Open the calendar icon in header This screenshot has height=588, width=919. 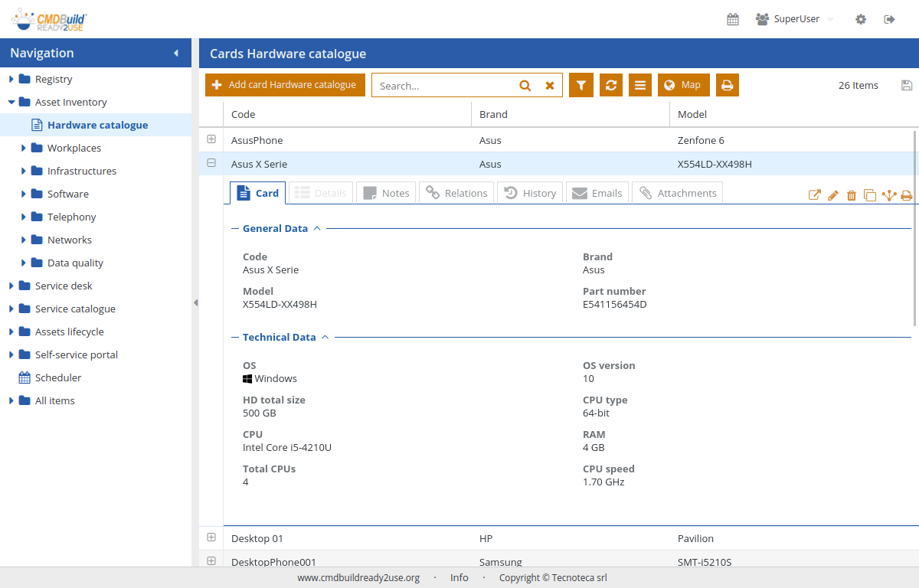(733, 19)
